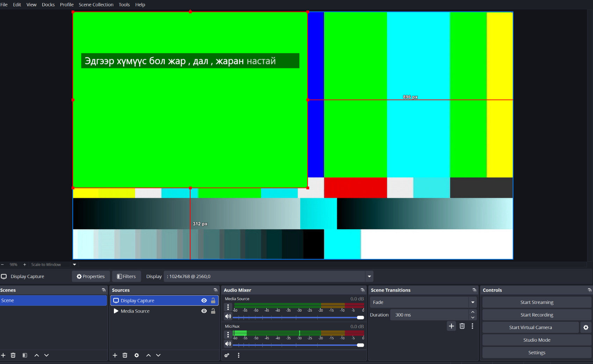Lock the Display Capture source
Image resolution: width=593 pixels, height=364 pixels.
tap(213, 300)
